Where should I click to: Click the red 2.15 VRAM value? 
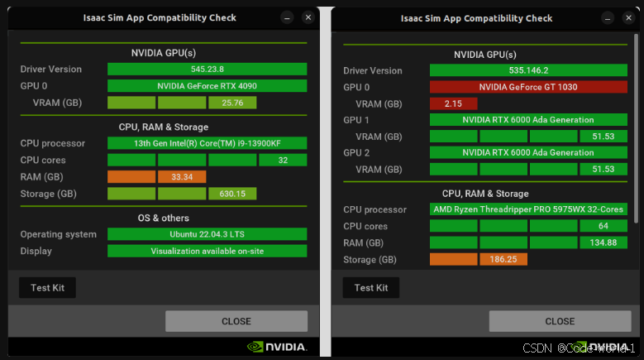click(x=453, y=103)
